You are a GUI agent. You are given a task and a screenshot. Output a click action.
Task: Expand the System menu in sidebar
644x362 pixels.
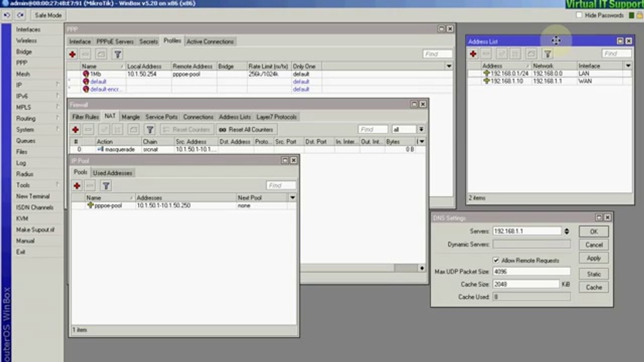tap(38, 130)
